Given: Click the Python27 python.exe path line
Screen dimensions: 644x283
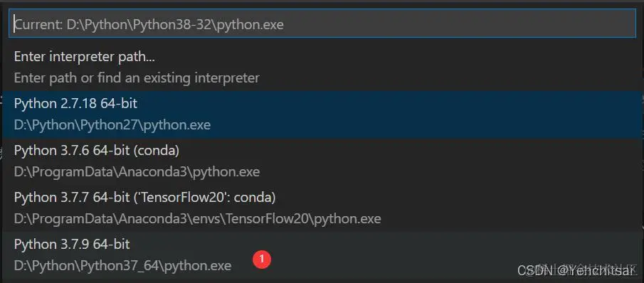Looking at the screenshot, I should coord(112,124).
